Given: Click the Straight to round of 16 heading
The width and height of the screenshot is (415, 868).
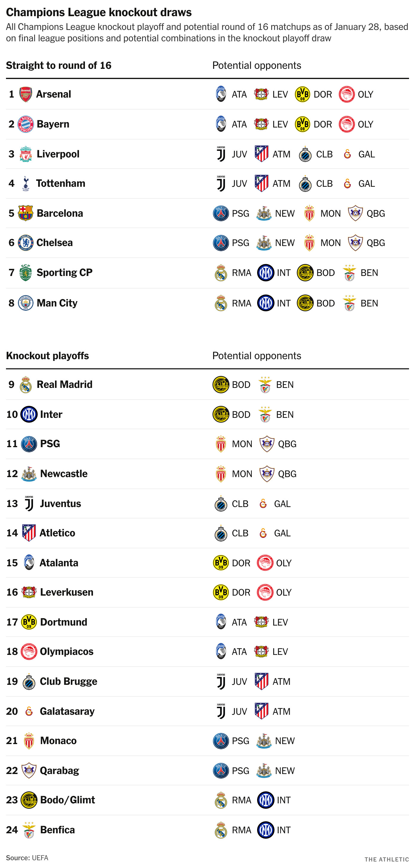Looking at the screenshot, I should pyautogui.click(x=59, y=65).
